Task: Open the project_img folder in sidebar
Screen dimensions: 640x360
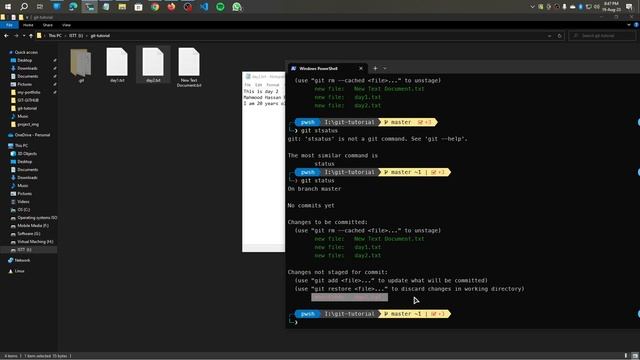Action: click(28, 124)
